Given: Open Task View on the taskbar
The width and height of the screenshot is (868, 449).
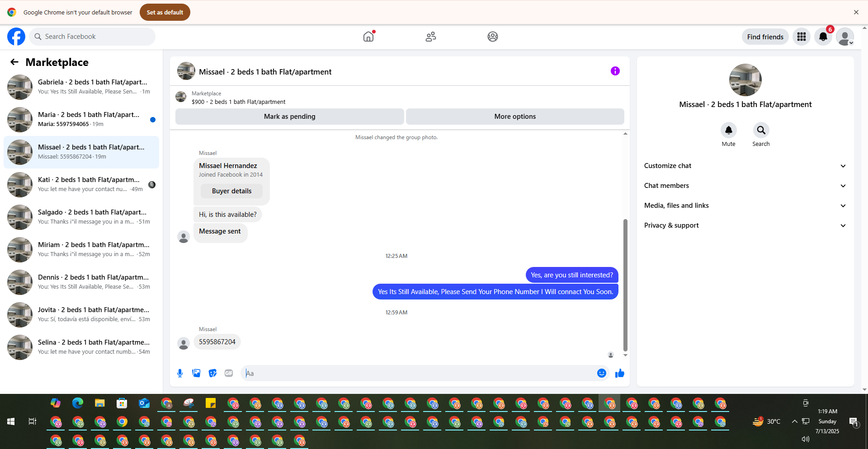Looking at the screenshot, I should coord(33,421).
